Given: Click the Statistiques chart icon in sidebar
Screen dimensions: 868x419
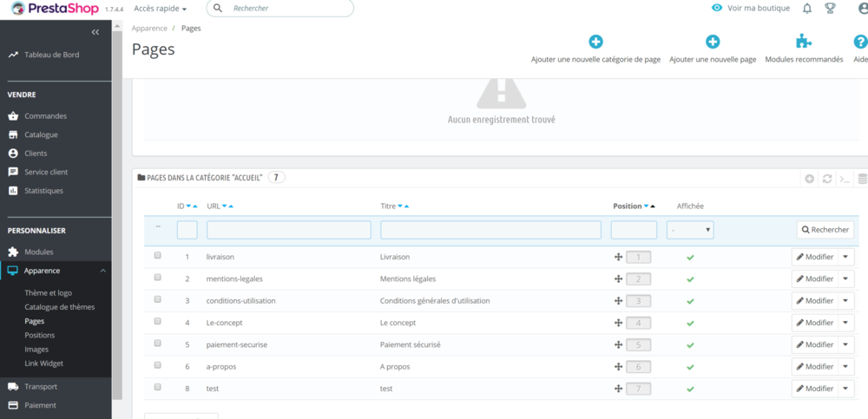Looking at the screenshot, I should 13,191.
